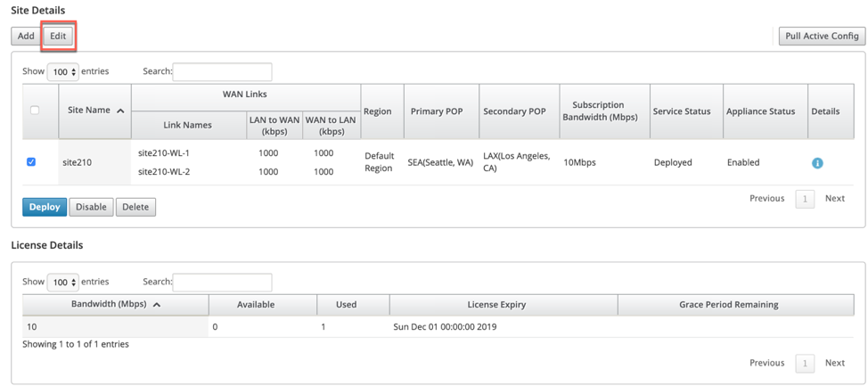Screen dimensions: 868x386
Task: Click Subscription Bandwidth (Mbps) column header
Action: click(604, 111)
